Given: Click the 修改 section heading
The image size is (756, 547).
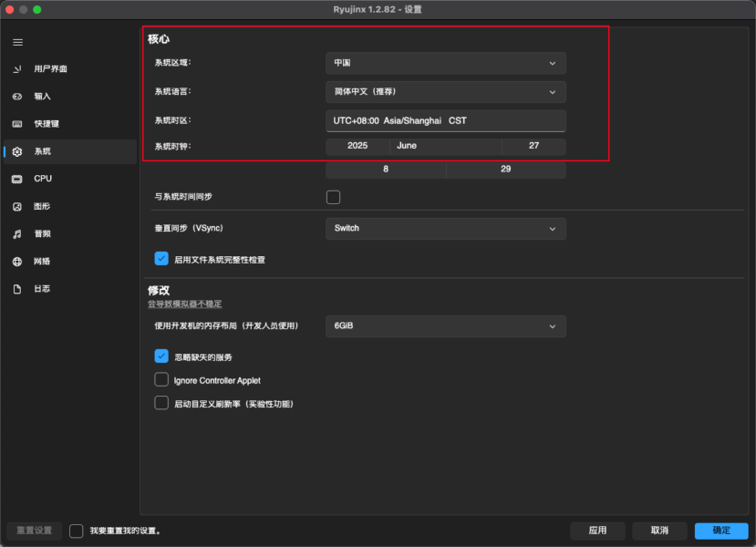Looking at the screenshot, I should [x=159, y=291].
